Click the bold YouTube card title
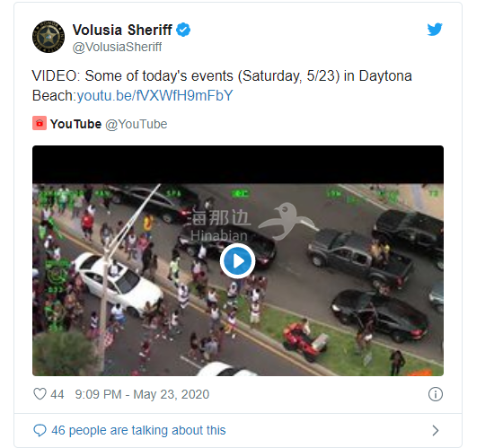Image resolution: width=503 pixels, height=448 pixels. pos(75,124)
